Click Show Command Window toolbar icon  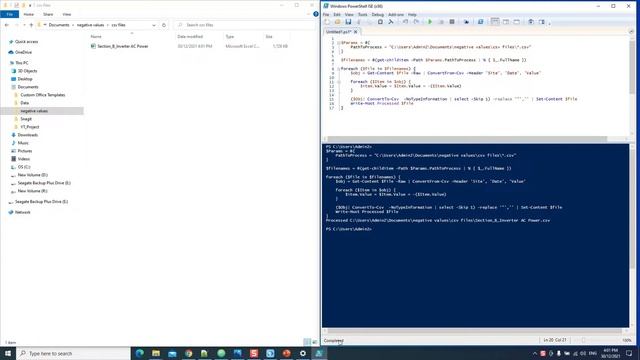(531, 22)
